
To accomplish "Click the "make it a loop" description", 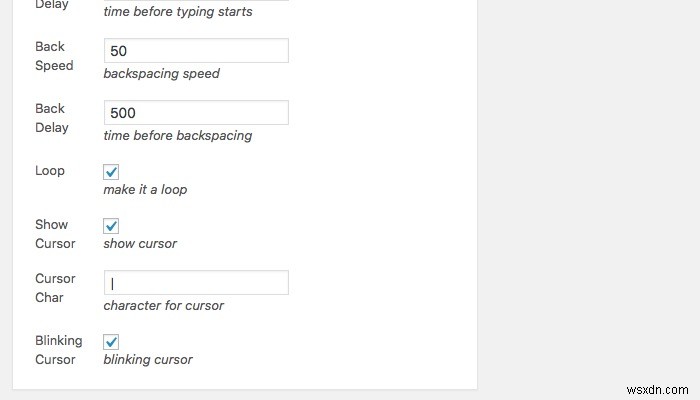I will pos(145,189).
